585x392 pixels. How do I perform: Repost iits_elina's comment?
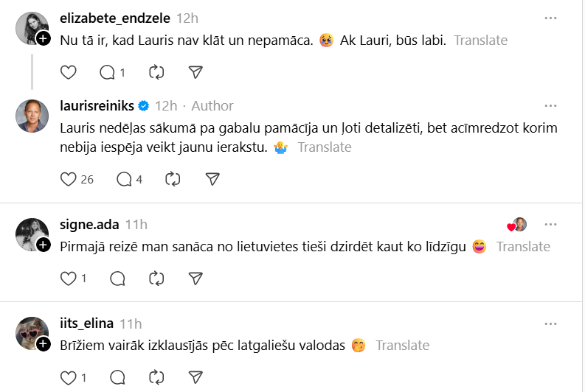(x=156, y=378)
